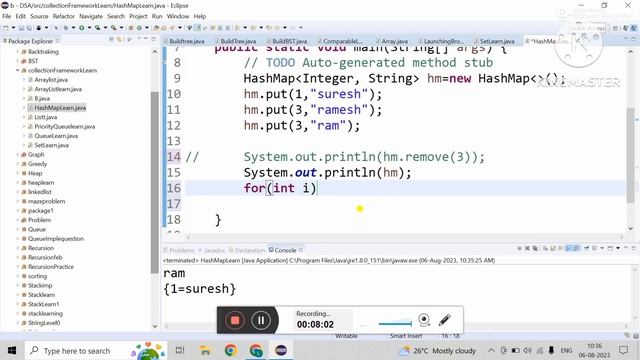Switch to the SetLearn.java editor tab
This screenshot has width=640, height=360.
(x=497, y=41)
